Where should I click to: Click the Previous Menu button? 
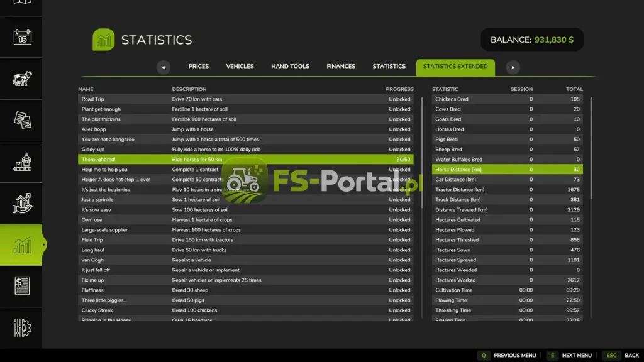(x=508, y=356)
